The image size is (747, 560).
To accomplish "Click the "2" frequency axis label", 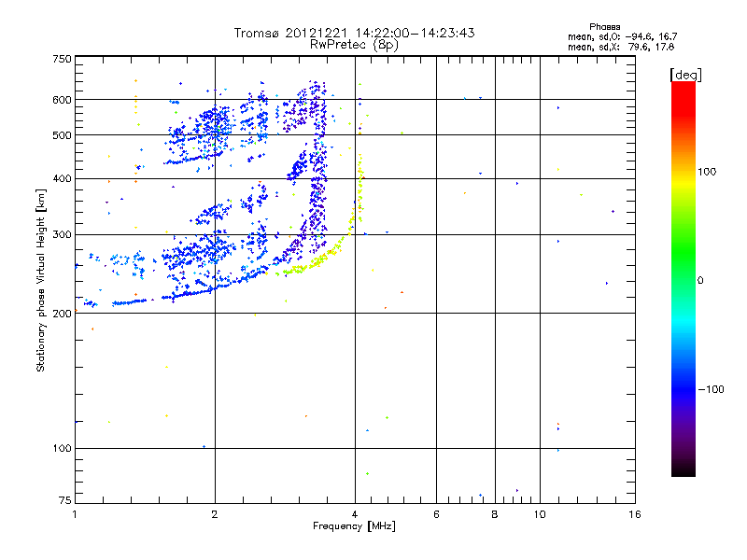I will [x=215, y=514].
